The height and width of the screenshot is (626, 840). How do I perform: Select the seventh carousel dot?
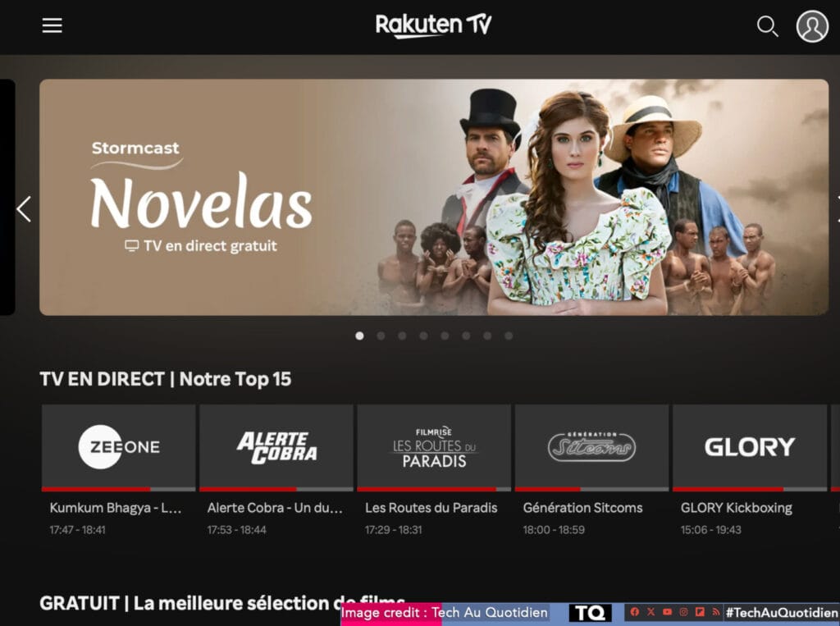(487, 336)
